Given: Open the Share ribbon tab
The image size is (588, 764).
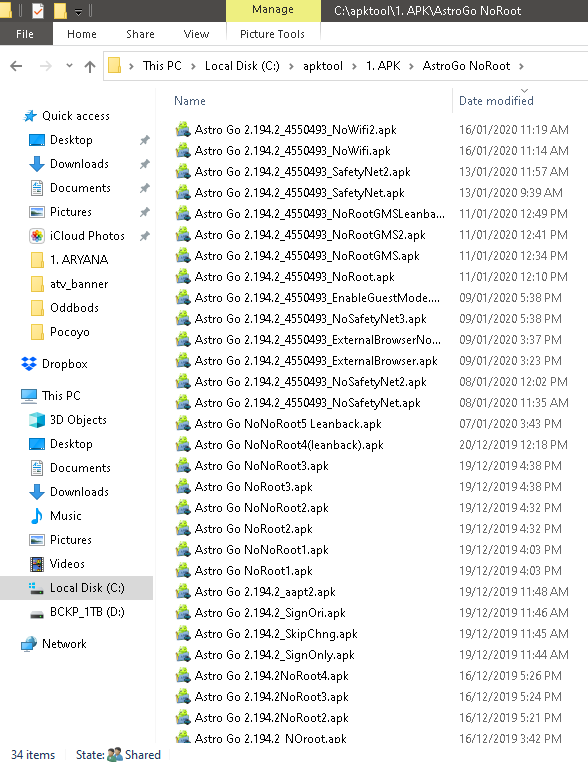Looking at the screenshot, I should coord(140,34).
